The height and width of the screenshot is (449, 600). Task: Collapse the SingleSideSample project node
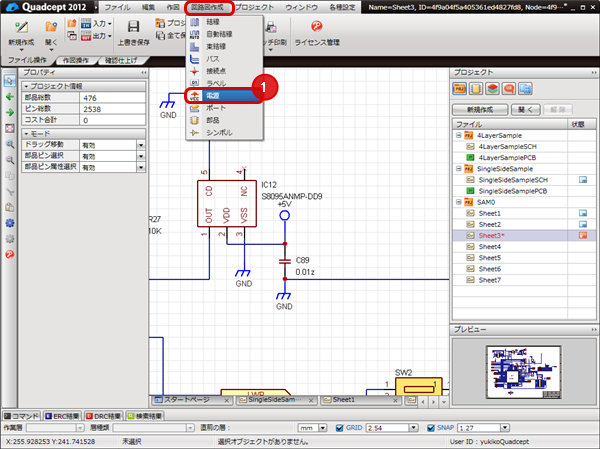coord(458,168)
